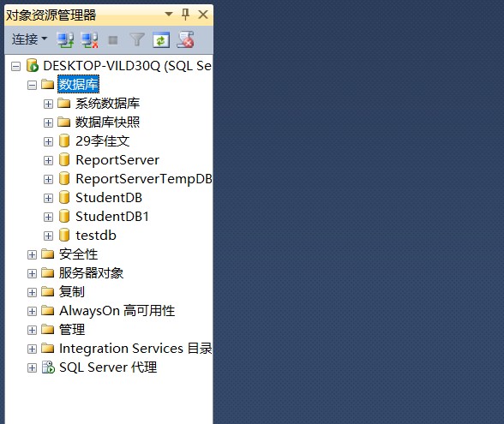Select the 服务器对象 tree label
Image resolution: width=504 pixels, height=424 pixels.
[x=91, y=272]
